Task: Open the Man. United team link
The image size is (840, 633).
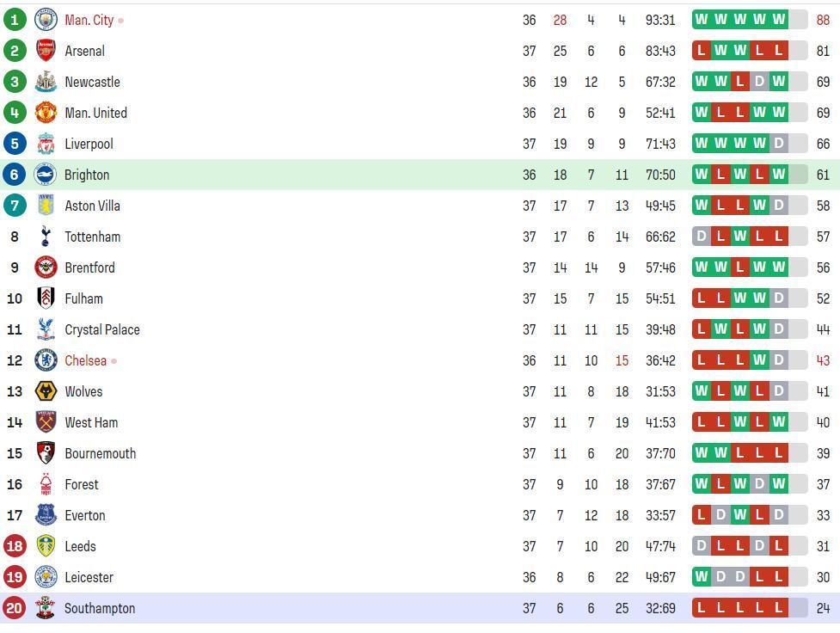Action: coord(95,113)
